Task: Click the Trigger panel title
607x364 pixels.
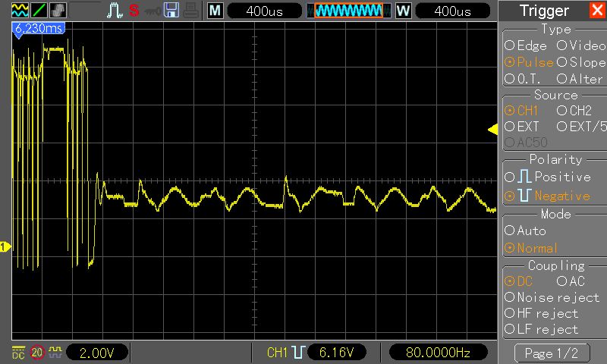Action: [x=544, y=11]
